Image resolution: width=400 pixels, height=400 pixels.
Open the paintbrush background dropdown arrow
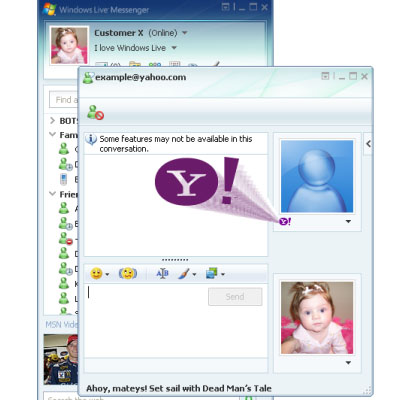click(x=194, y=275)
